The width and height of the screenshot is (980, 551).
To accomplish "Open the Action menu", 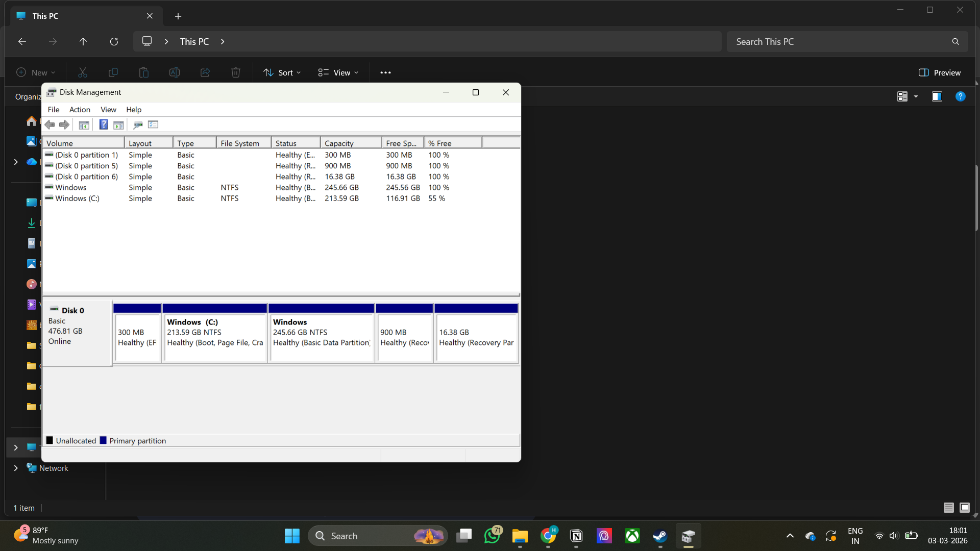I will pos(80,110).
